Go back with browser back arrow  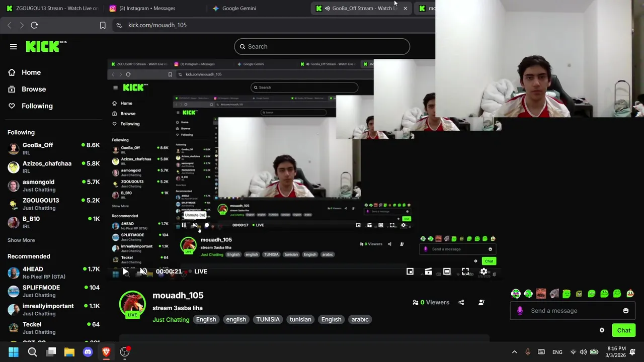(x=9, y=25)
